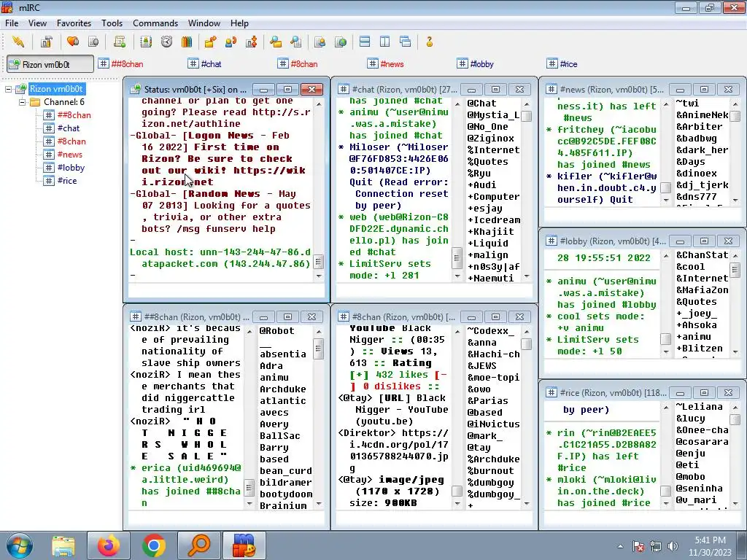This screenshot has width=747, height=560.
Task: Switch to Rizon vm0b0t switchbar button
Action: point(50,64)
